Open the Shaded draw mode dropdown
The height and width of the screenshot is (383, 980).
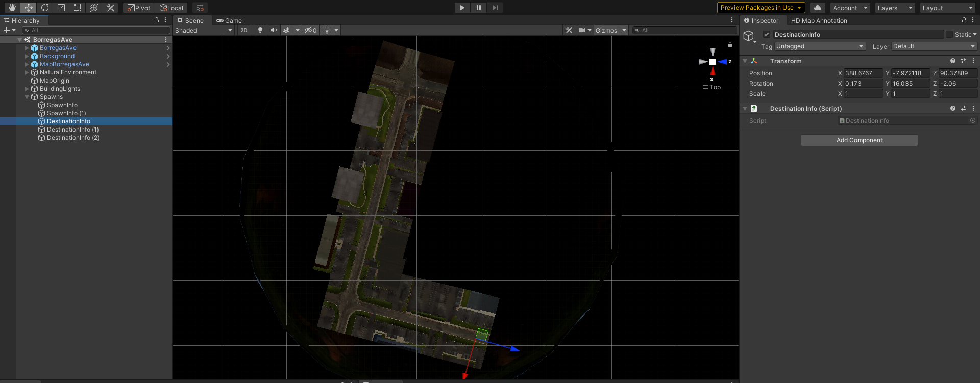204,30
